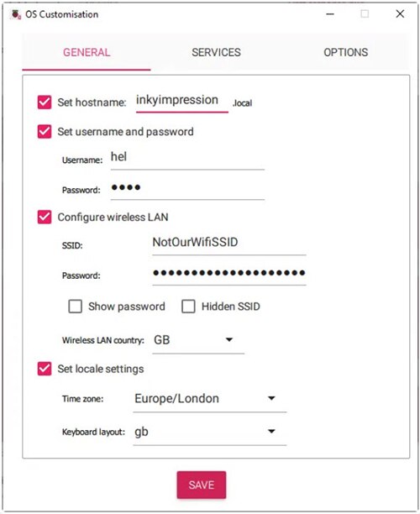Image resolution: width=420 pixels, height=514 pixels.
Task: Switch to the SERVICES tab
Action: 216,52
